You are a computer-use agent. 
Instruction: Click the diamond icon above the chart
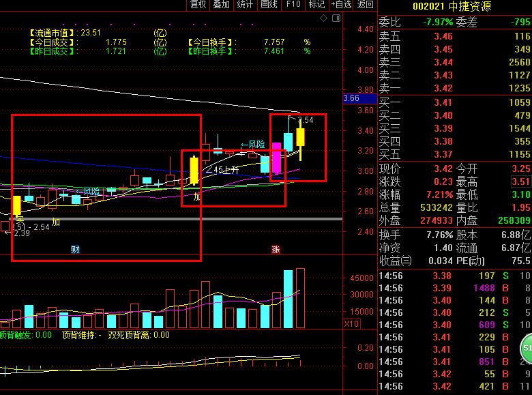tap(324, 18)
